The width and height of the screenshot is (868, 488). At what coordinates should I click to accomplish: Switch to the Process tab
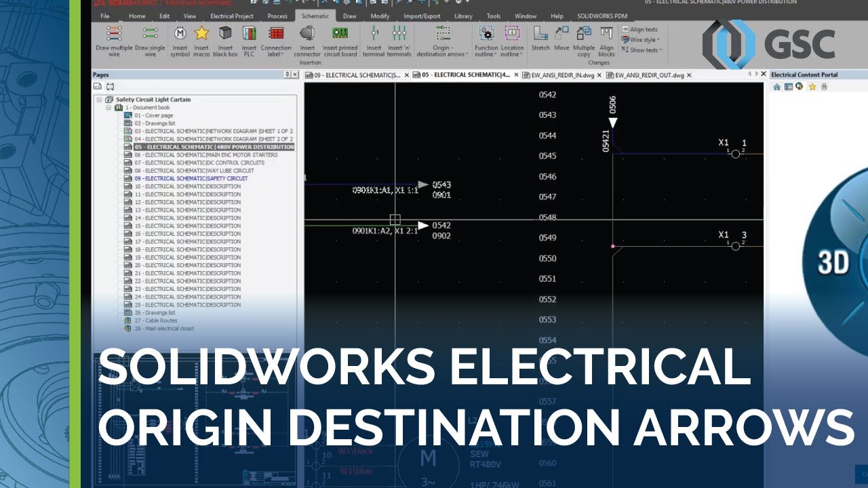coord(277,16)
